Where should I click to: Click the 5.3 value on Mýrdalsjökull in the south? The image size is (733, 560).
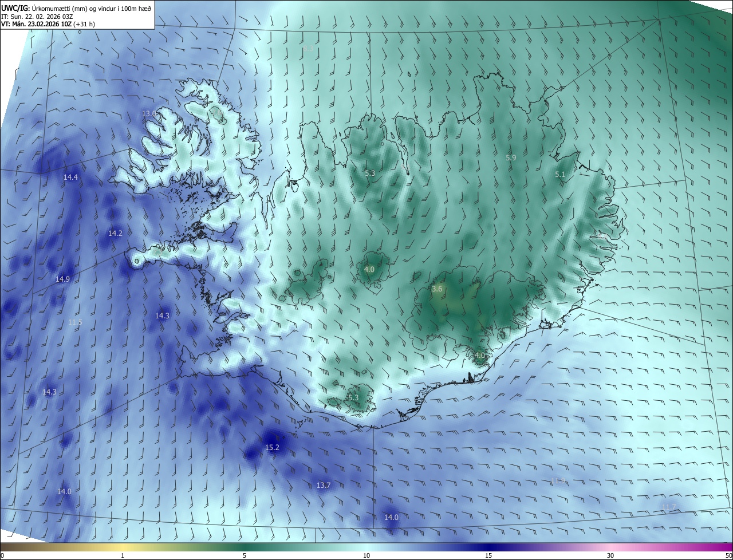tap(353, 397)
